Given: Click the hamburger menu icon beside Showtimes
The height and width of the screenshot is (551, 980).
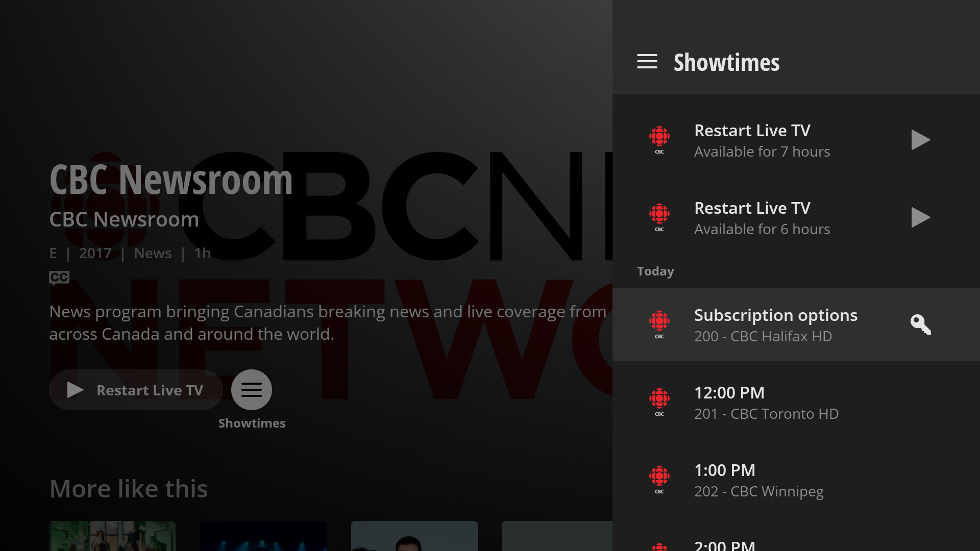Looking at the screenshot, I should click(x=647, y=62).
